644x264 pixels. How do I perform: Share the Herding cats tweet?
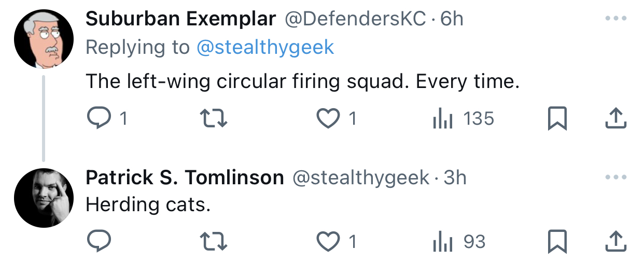tap(617, 241)
